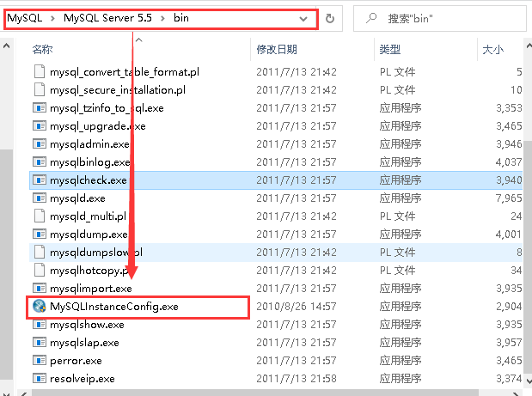This screenshot has width=532, height=396.
Task: Select file perror.exe
Action: pos(76,361)
